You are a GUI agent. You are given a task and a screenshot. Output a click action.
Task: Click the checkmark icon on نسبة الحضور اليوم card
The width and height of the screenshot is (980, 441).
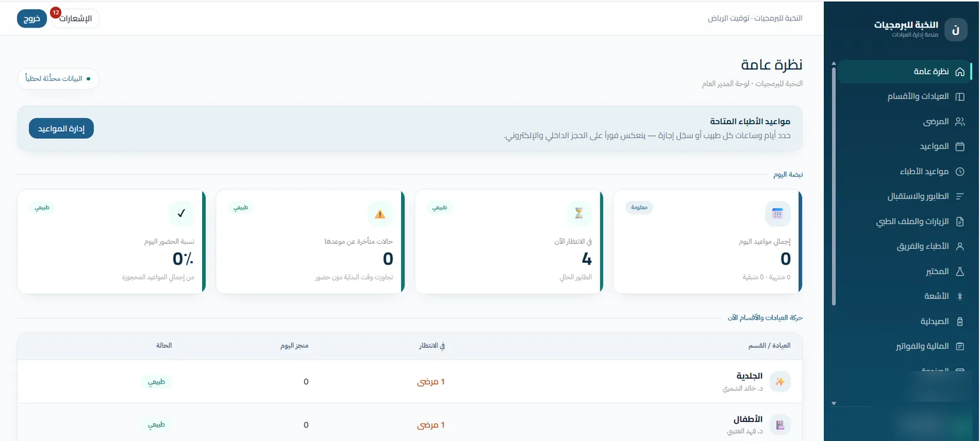[x=181, y=214]
